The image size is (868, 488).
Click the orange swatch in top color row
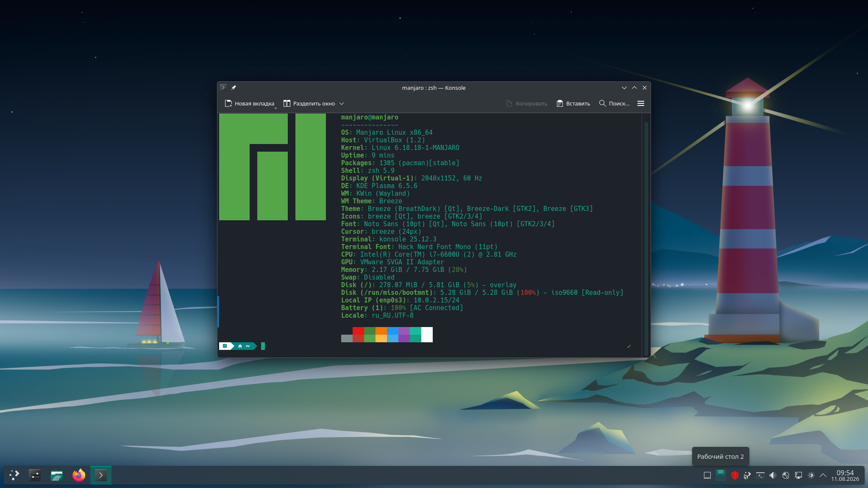(x=381, y=331)
